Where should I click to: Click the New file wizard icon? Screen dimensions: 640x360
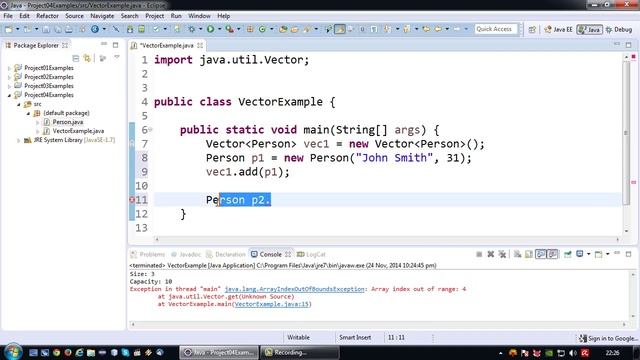[x=8, y=29]
